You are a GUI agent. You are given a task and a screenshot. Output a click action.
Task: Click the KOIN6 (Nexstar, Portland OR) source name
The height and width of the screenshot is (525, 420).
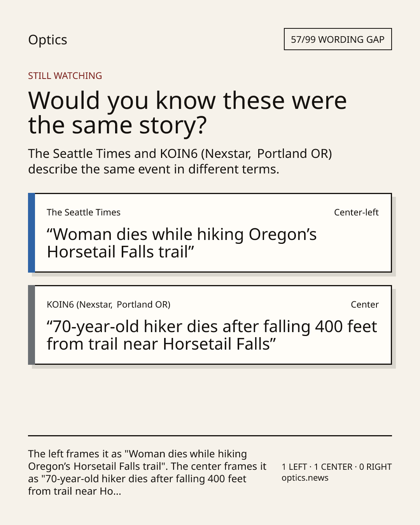click(x=108, y=304)
